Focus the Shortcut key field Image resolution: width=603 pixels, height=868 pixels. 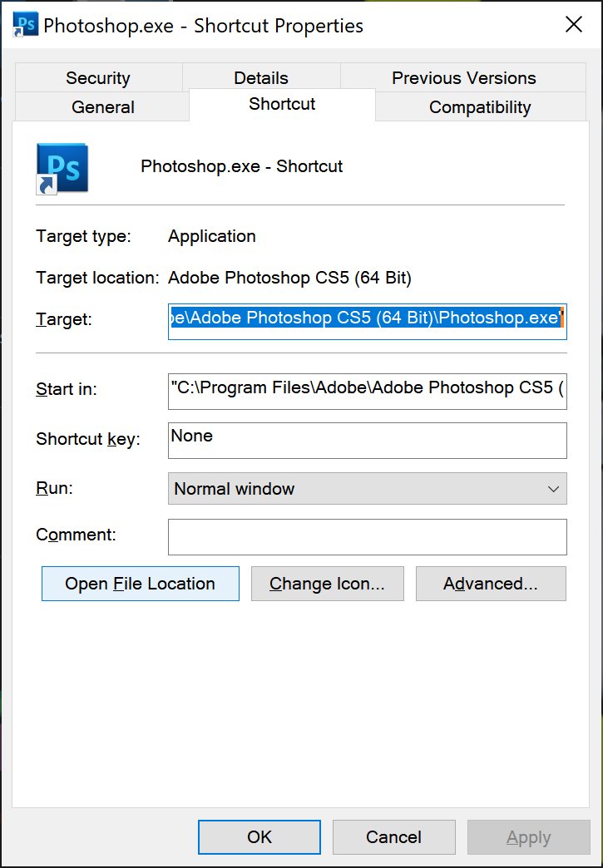tap(367, 440)
